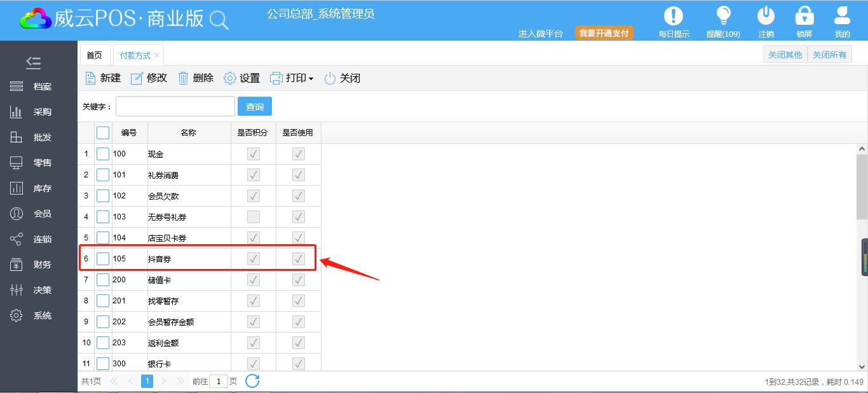The width and height of the screenshot is (868, 393).
Task: Click the 注销 logout power icon
Action: 766,16
